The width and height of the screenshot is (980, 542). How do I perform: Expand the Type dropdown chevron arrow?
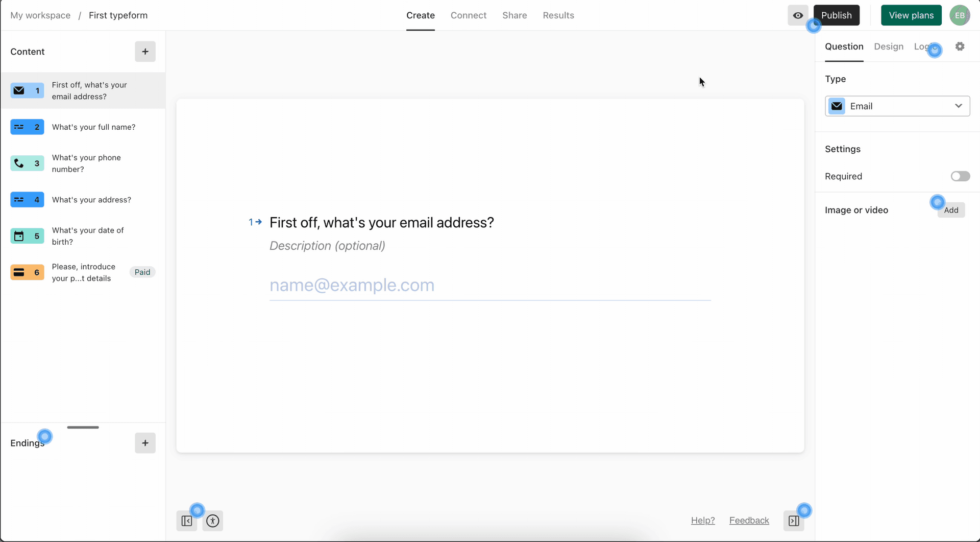[959, 106]
